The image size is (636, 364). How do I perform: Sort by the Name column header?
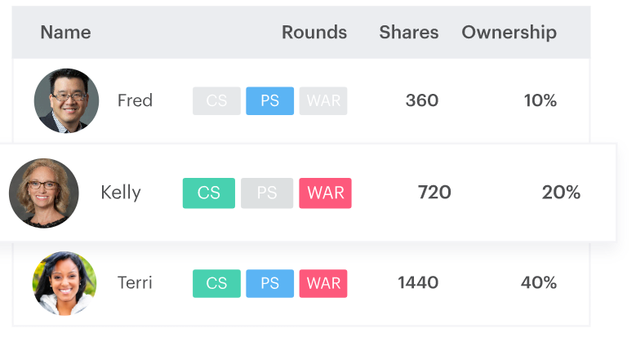(x=65, y=32)
